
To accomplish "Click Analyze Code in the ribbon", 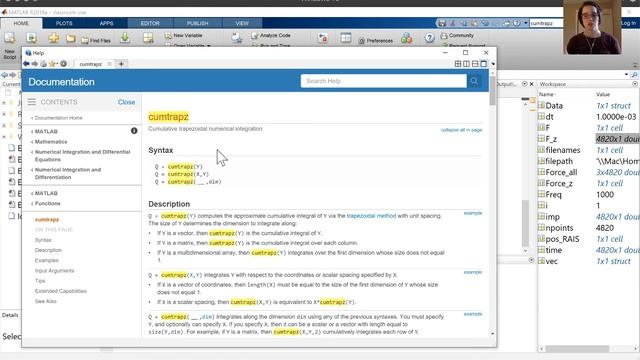I will coord(271,36).
